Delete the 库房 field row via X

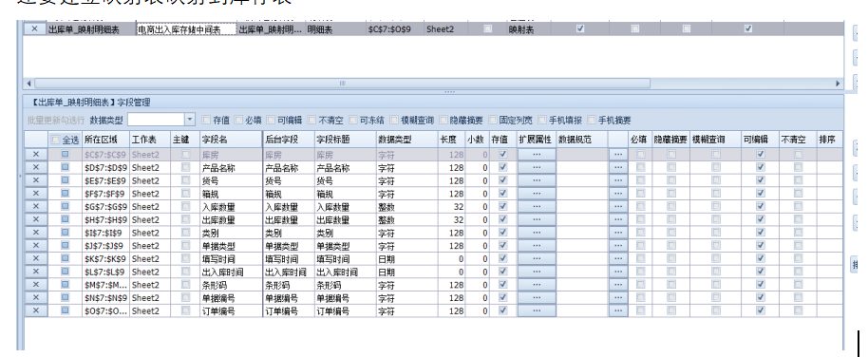click(x=36, y=155)
